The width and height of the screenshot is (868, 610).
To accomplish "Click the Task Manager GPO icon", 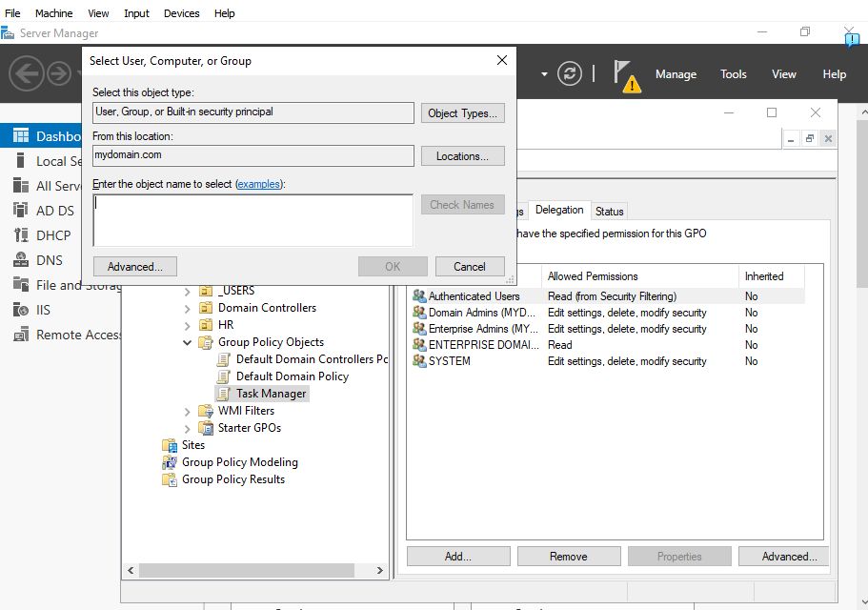I will [224, 394].
